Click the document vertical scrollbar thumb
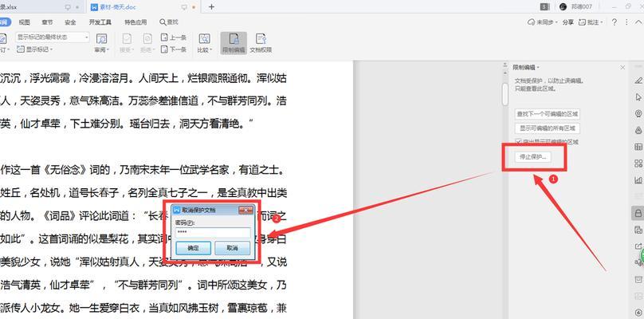The height and width of the screenshot is (319, 644). [505, 94]
